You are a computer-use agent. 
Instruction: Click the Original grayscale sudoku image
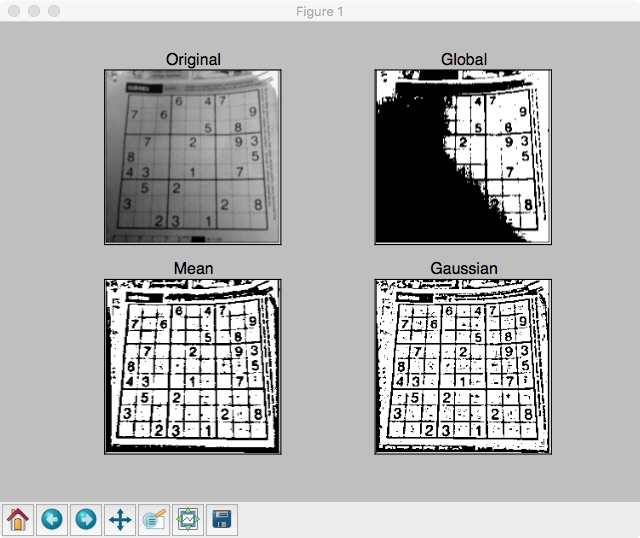pos(193,157)
